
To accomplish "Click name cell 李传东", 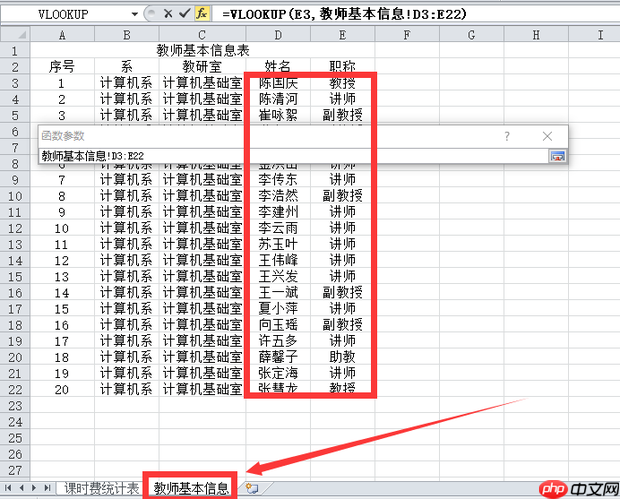I will coord(278,180).
